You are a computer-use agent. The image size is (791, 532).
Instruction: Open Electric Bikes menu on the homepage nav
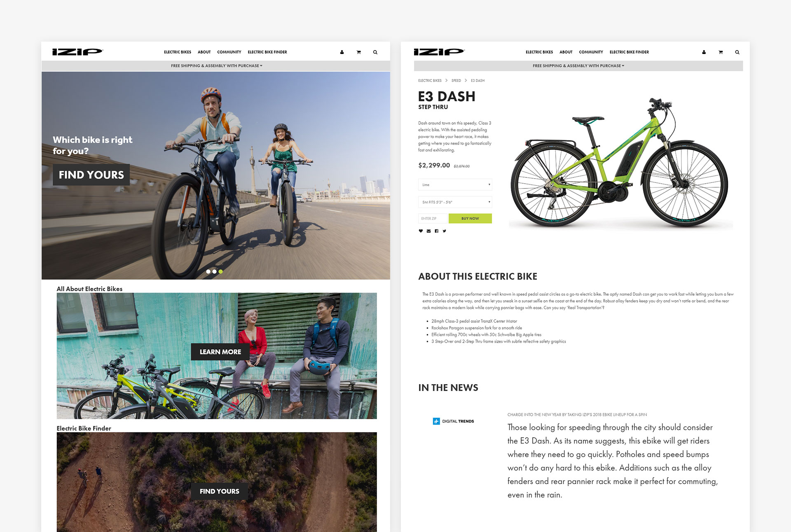pyautogui.click(x=178, y=52)
